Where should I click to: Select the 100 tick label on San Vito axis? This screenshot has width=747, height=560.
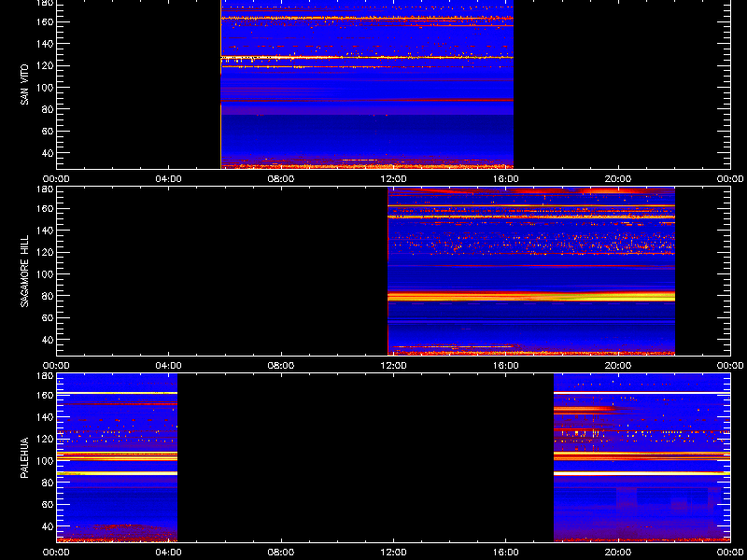[x=46, y=88]
